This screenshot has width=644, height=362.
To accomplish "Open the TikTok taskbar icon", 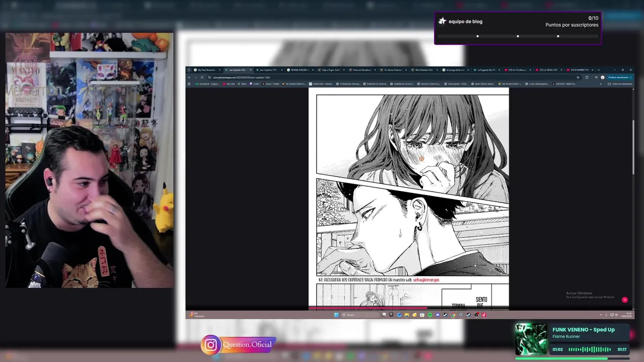I will pos(484,315).
